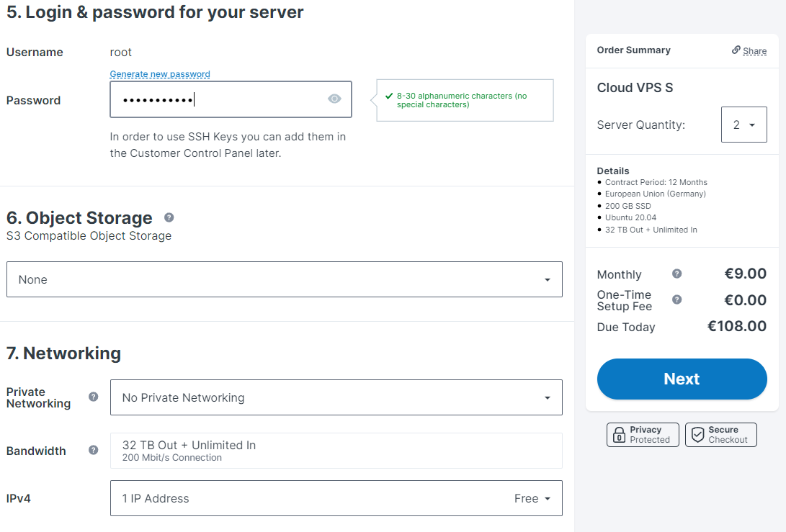This screenshot has width=786, height=532.
Task: Toggle password visibility eye icon
Action: coord(334,99)
